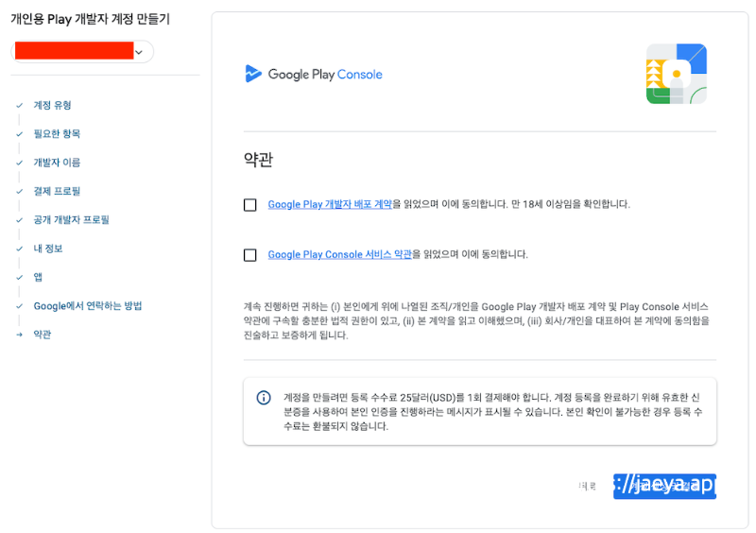Click the colorful illustration in the header
Viewport: 756px width, 533px height.
click(677, 74)
